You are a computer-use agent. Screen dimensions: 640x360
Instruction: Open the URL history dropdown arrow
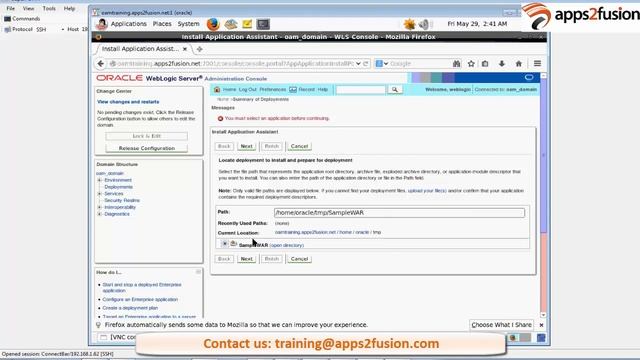pos(358,64)
